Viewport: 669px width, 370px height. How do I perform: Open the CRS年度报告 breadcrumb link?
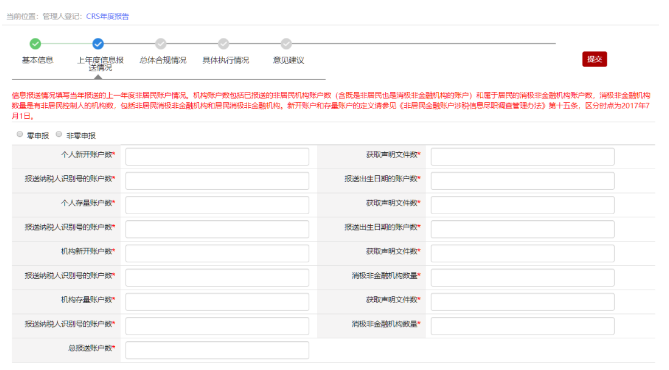coord(108,16)
